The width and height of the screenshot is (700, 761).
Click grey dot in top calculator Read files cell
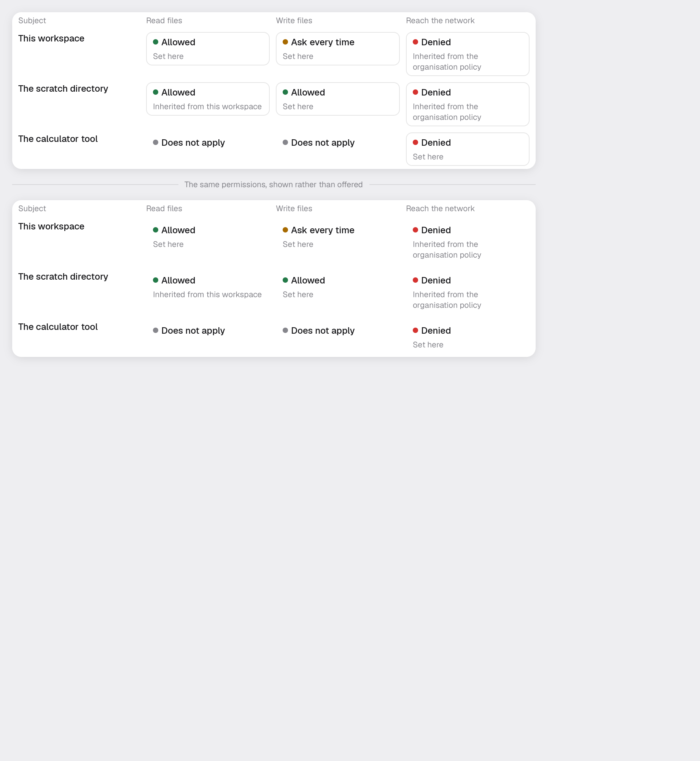pyautogui.click(x=156, y=142)
